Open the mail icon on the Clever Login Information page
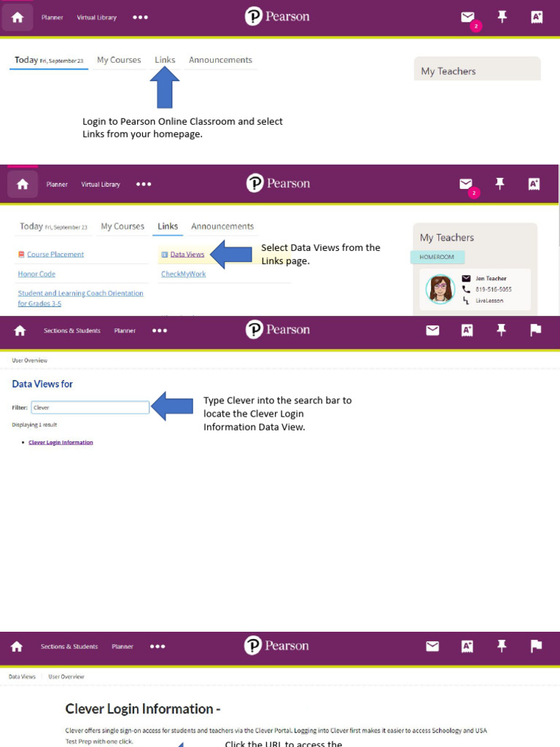 pos(432,646)
